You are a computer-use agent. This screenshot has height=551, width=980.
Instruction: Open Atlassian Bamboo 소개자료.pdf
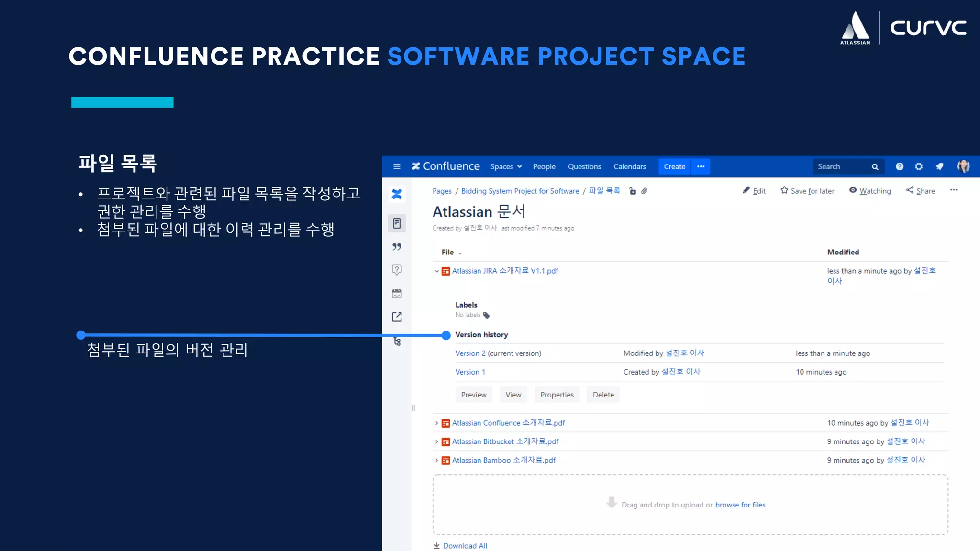503,460
